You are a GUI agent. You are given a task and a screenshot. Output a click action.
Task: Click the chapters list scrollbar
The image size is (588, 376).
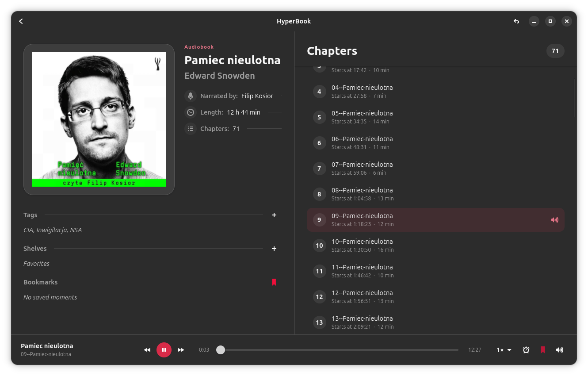coord(575,98)
